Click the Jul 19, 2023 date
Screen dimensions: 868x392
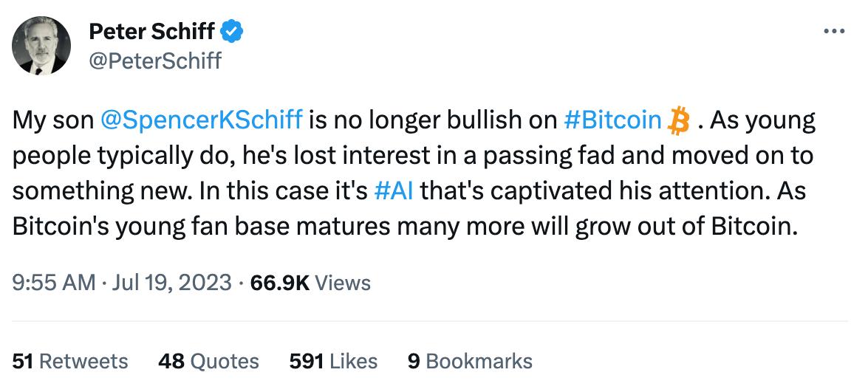coord(170,282)
